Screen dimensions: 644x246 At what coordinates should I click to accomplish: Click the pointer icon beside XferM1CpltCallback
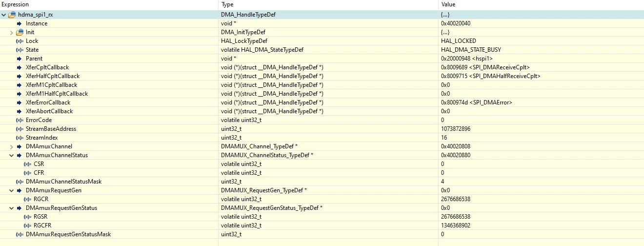point(20,85)
